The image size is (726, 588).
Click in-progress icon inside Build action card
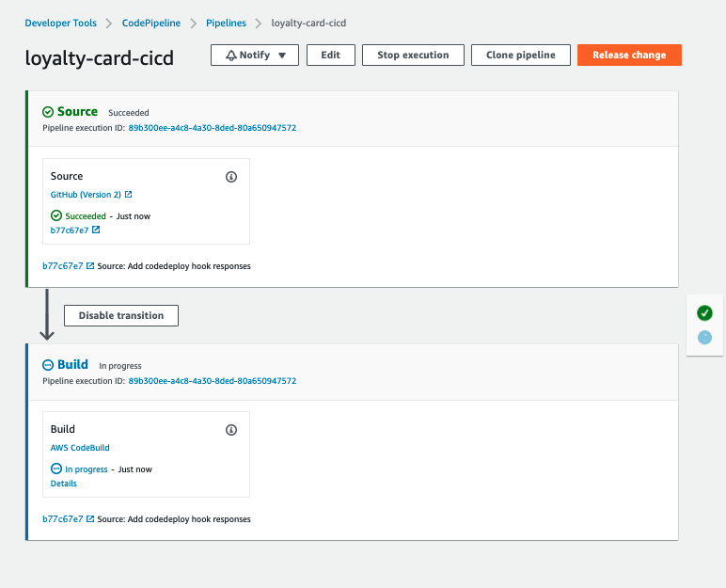[56, 469]
